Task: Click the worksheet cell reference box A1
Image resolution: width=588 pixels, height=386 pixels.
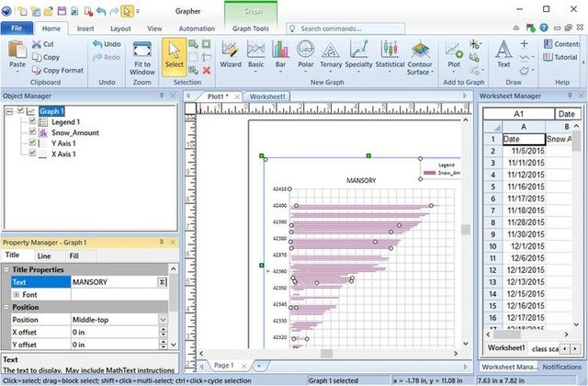Action: click(x=518, y=114)
